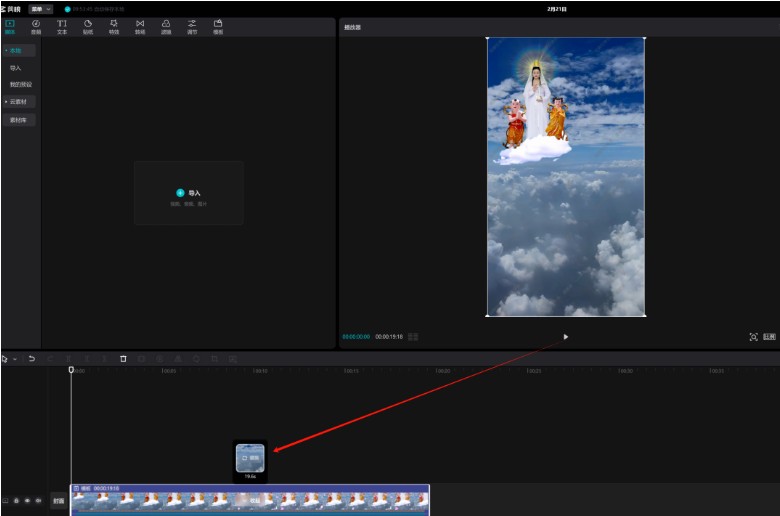780x516 pixels.
Task: Toggle track visibility eye icon
Action: pos(27,500)
